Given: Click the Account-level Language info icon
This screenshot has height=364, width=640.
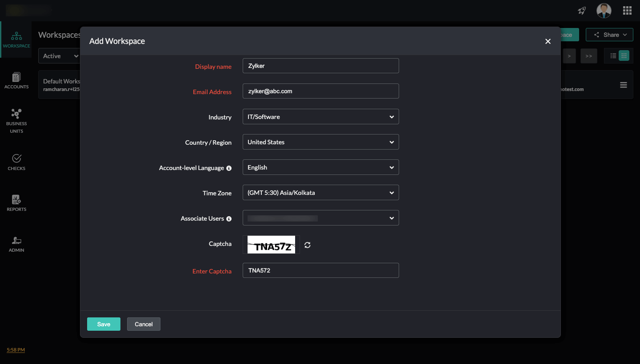Looking at the screenshot, I should (229, 168).
